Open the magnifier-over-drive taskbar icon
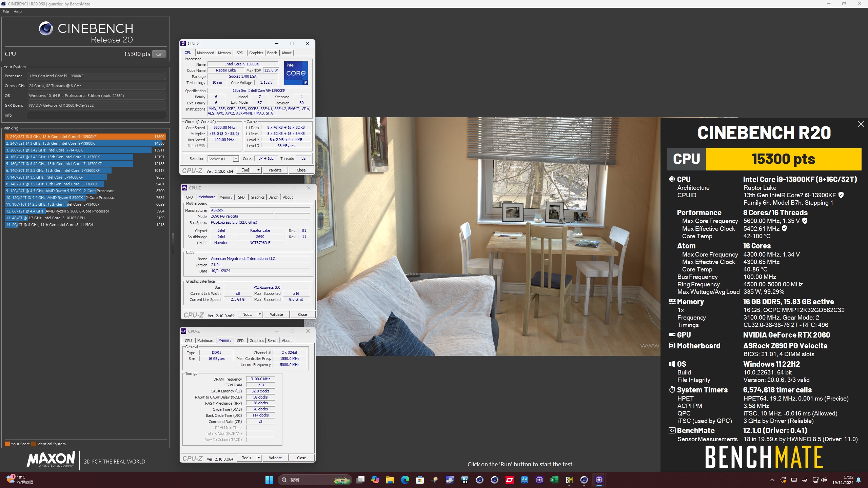 [450, 480]
